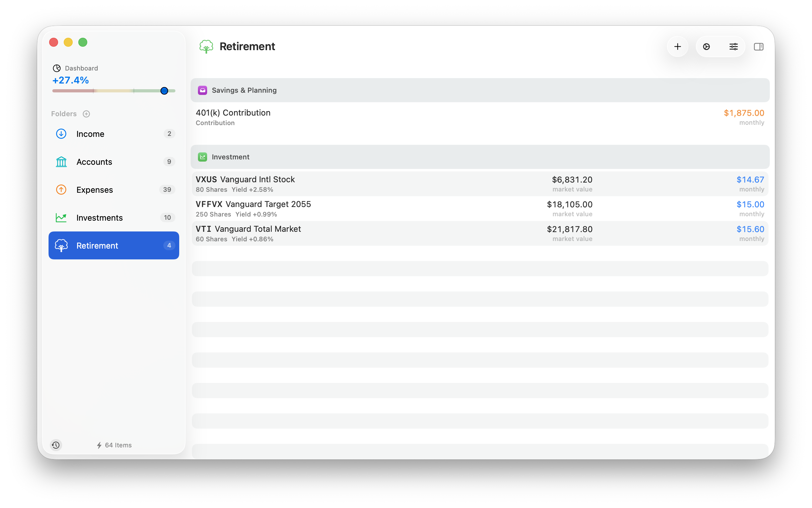
Task: Click the Expenses count badge 39
Action: [x=167, y=190]
